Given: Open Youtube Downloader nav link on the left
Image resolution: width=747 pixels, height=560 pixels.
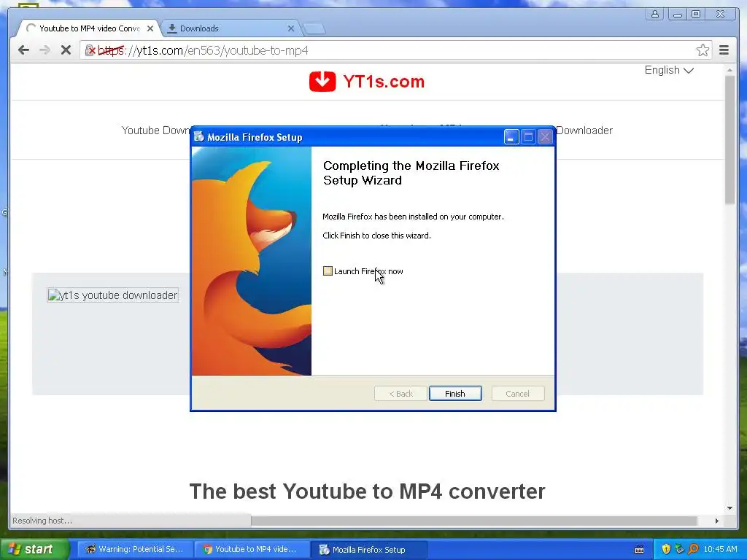Looking at the screenshot, I should click(156, 130).
